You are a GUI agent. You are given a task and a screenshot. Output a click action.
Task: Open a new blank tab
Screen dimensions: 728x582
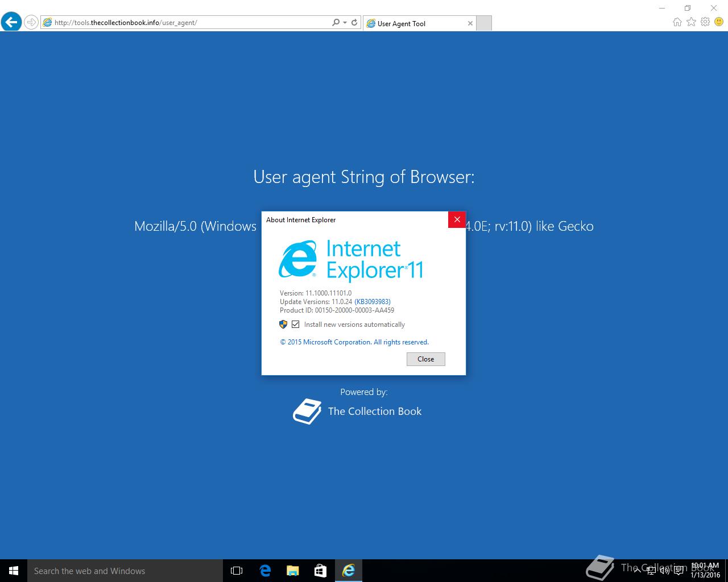click(x=483, y=23)
